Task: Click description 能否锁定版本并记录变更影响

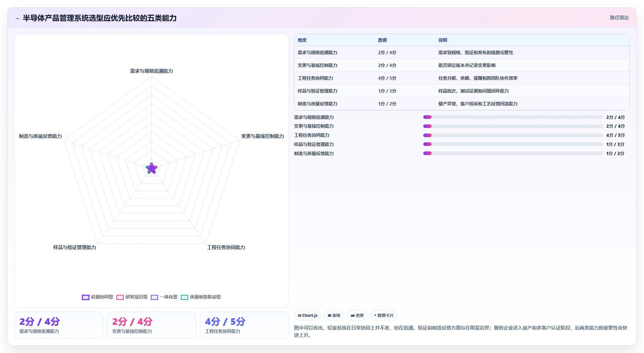Action: click(467, 65)
